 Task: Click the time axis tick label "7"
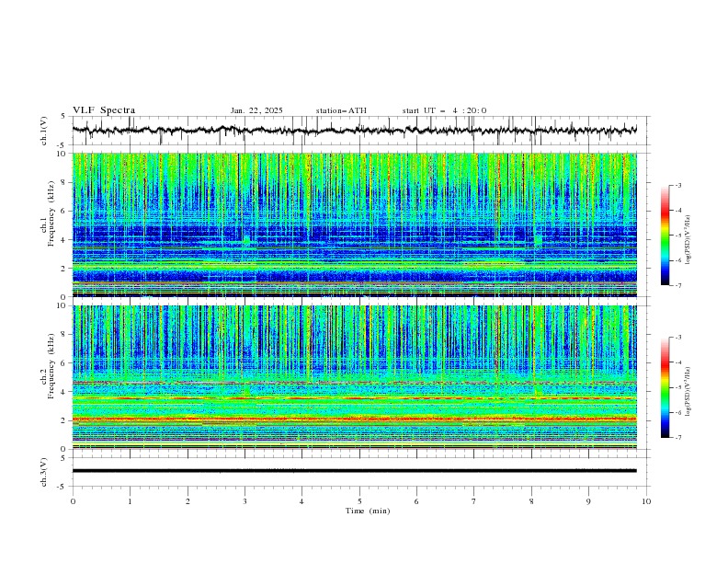point(474,501)
